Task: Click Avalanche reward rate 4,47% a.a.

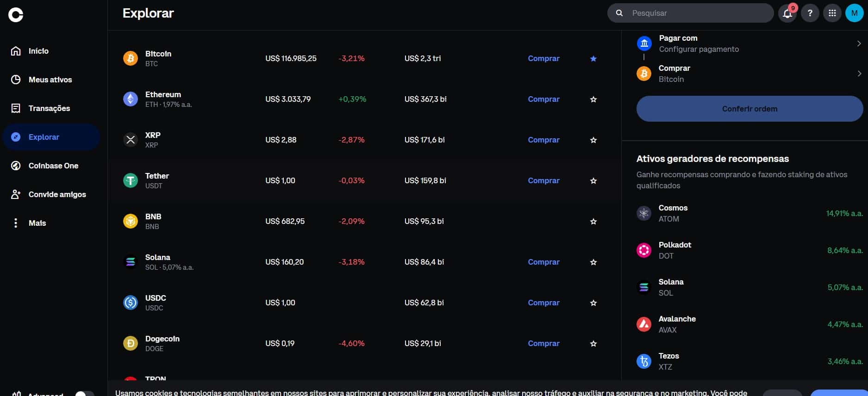Action: pyautogui.click(x=845, y=324)
